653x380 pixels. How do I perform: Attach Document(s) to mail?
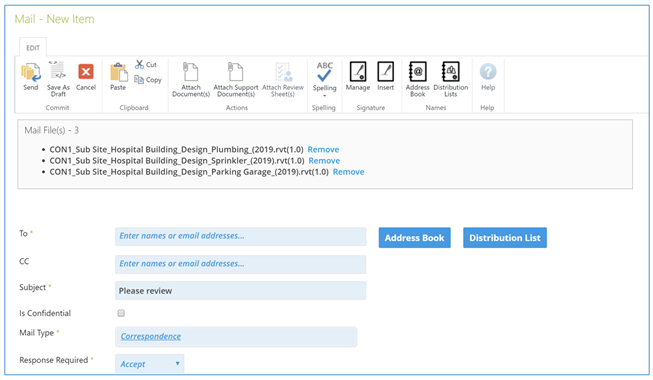pos(191,79)
